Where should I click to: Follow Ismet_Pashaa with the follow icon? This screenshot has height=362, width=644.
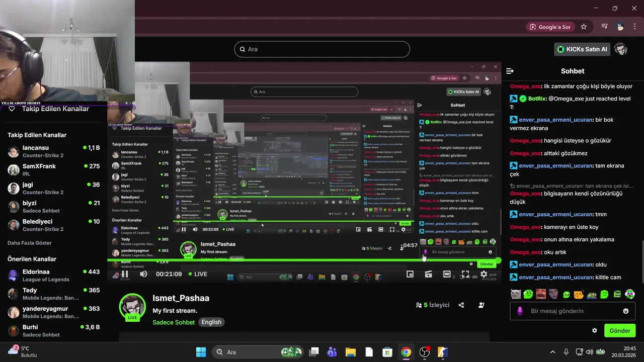coord(481,305)
